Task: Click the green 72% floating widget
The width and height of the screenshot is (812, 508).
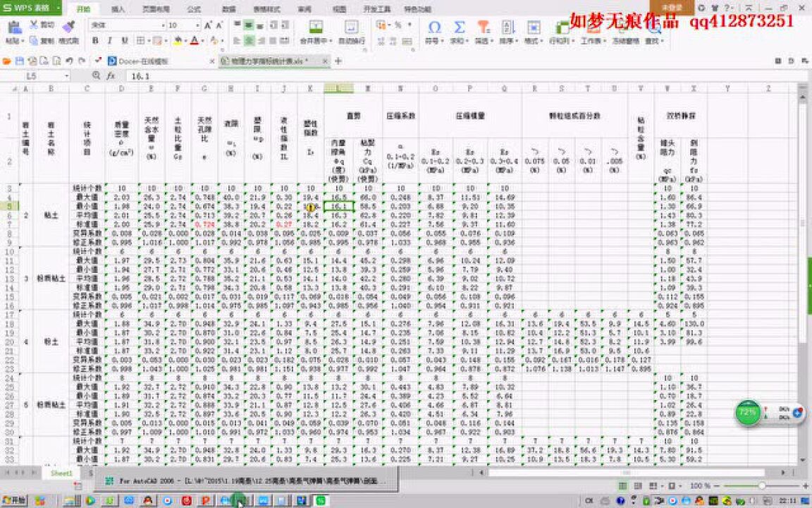Action: [x=747, y=413]
